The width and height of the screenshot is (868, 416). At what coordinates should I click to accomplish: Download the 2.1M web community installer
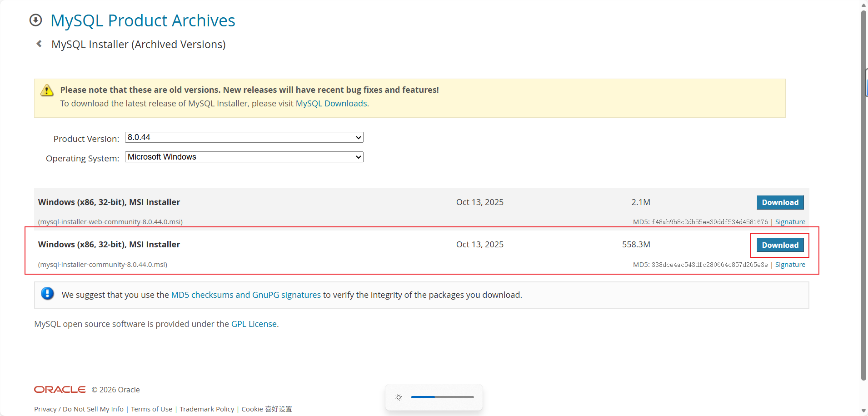(780, 202)
